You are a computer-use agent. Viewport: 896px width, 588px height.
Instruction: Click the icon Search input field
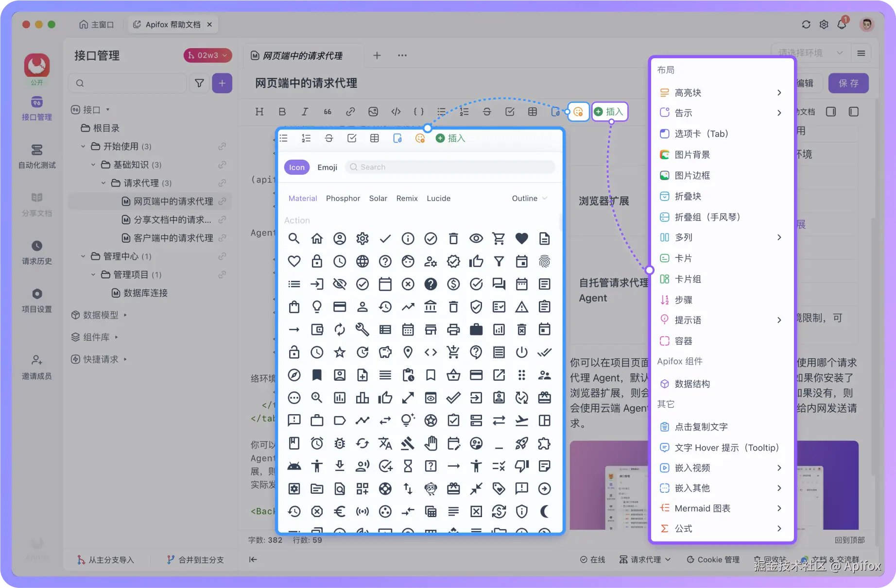[449, 167]
